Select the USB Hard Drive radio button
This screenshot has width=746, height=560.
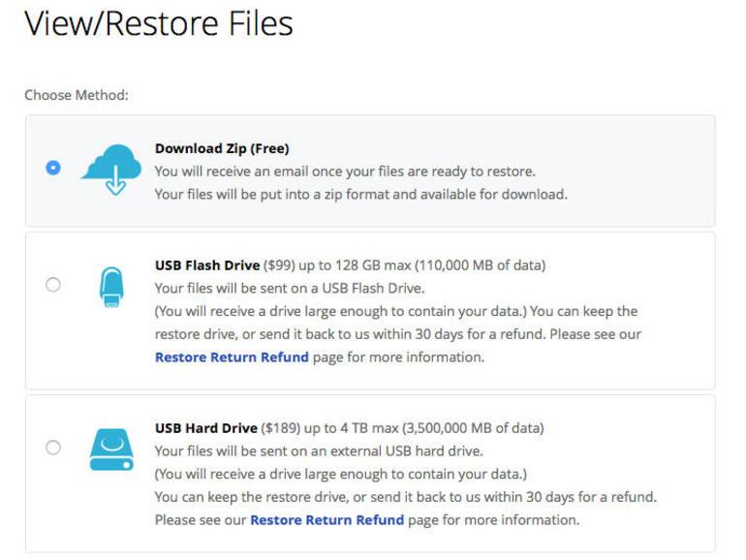[53, 448]
